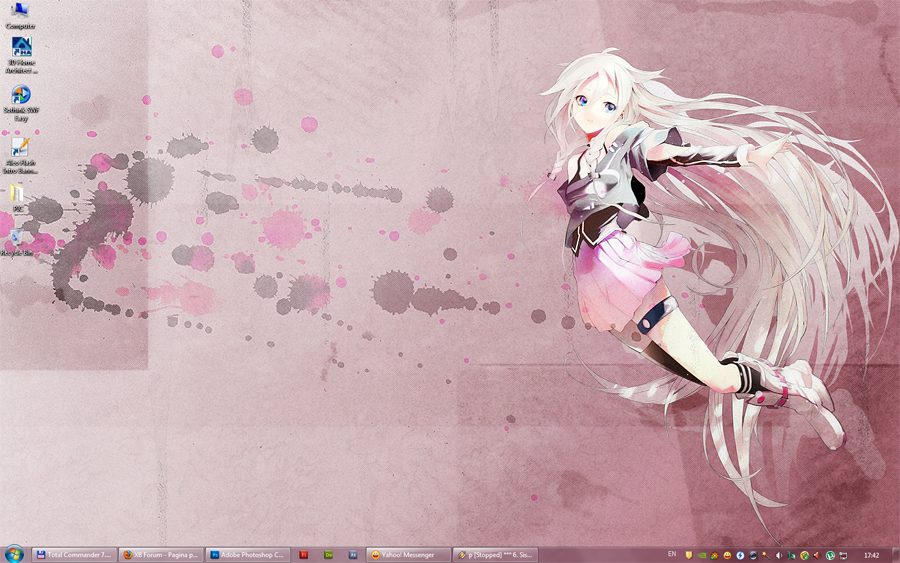The height and width of the screenshot is (563, 900).
Task: Click the yellow shield tray icon
Action: point(689,555)
